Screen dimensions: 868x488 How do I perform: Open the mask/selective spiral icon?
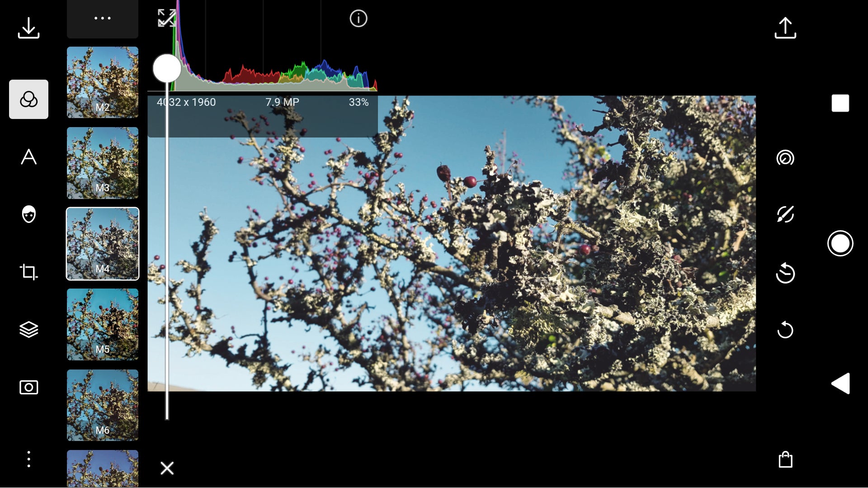click(x=785, y=158)
